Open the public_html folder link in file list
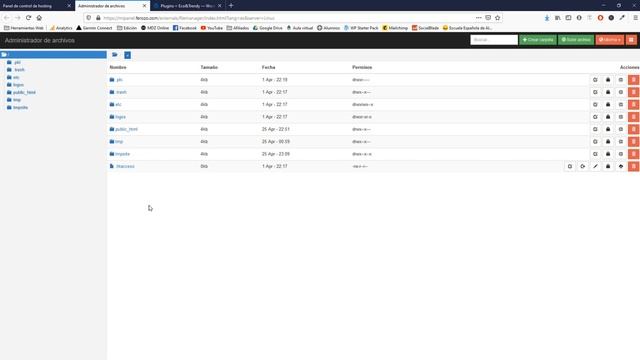This screenshot has width=640, height=360. tap(127, 129)
